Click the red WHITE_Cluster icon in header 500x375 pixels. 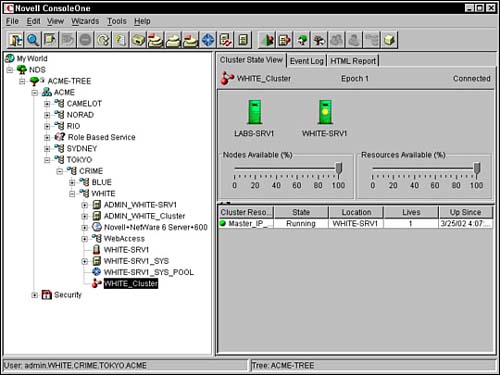click(227, 79)
